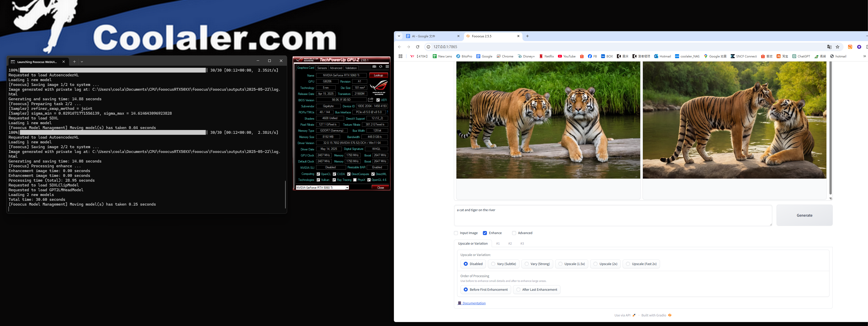Open the BitoPro bookmark
868x326 pixels.
coord(464,56)
